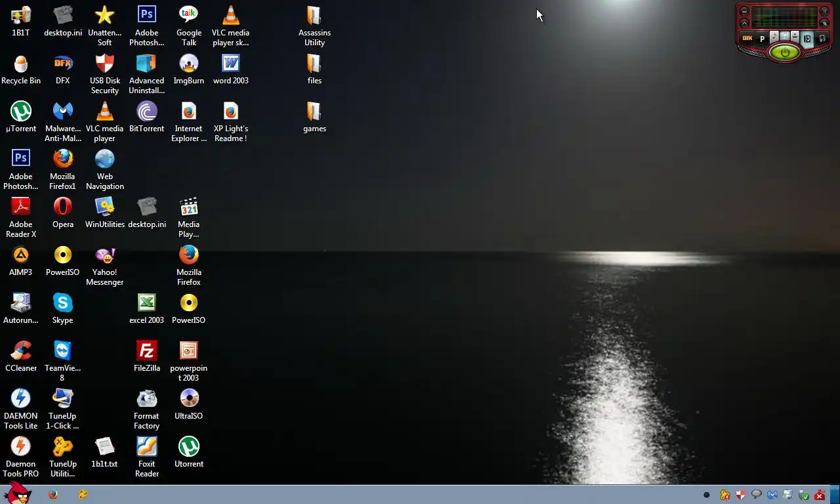Select the Foxit Reader shortcut
The image size is (840, 504).
(x=147, y=457)
